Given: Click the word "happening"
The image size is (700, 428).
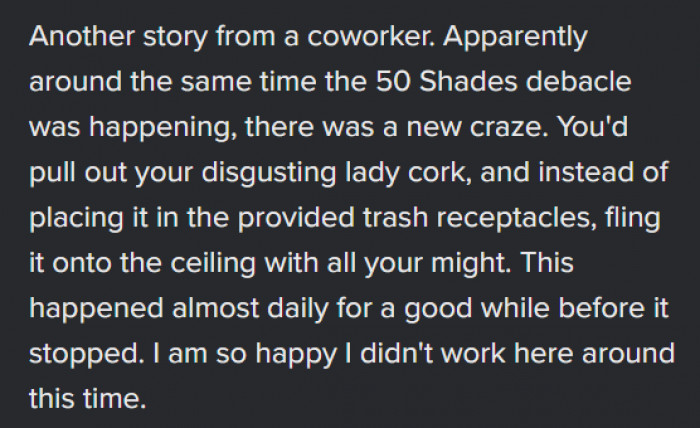Looking at the screenshot, I should (162, 129).
